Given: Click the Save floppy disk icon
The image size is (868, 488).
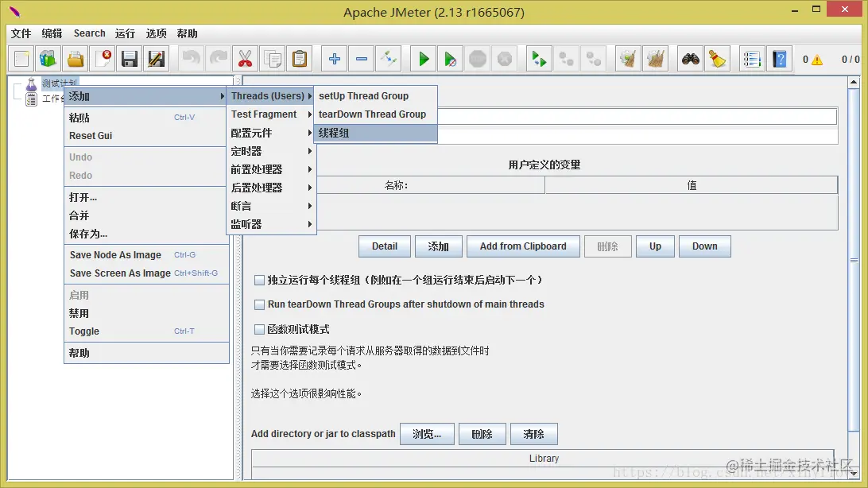Looking at the screenshot, I should pos(130,59).
